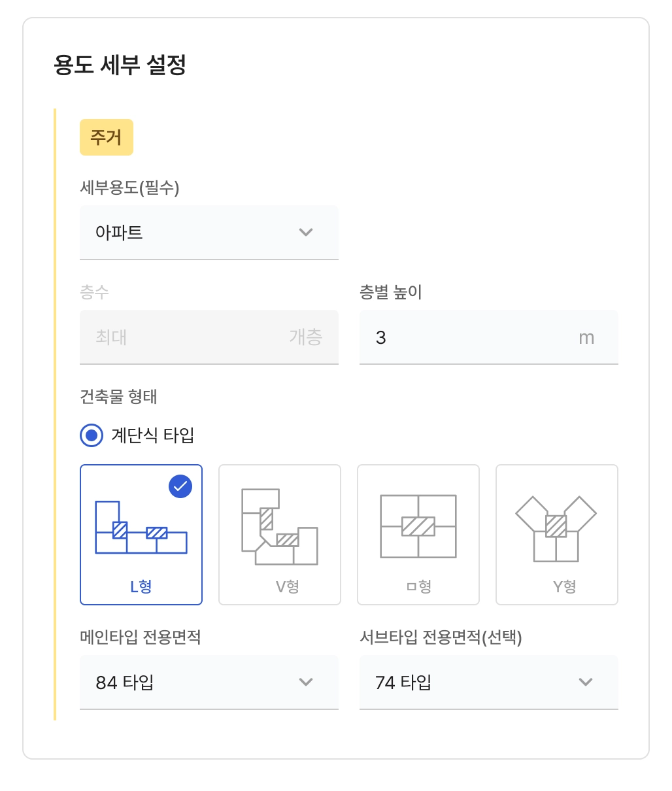The image size is (672, 791).
Task: Click the 계단식 타입 radio label
Action: 153,435
